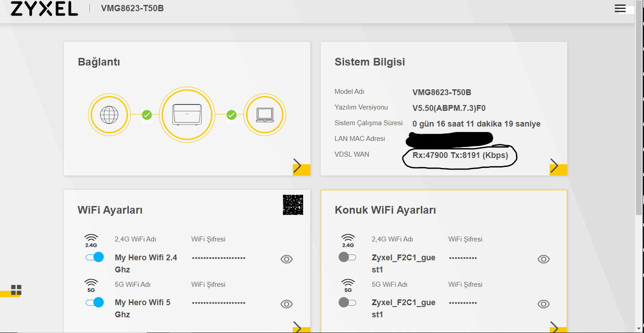This screenshot has width=644, height=333.
Task: Select firmware version V5.50(ABPM.7.3)F0
Action: tap(449, 108)
